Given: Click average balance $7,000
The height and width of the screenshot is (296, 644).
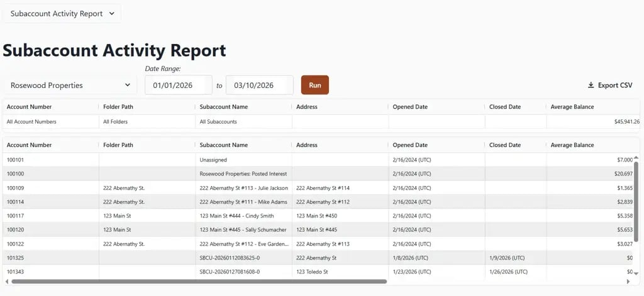Looking at the screenshot, I should (x=625, y=160).
